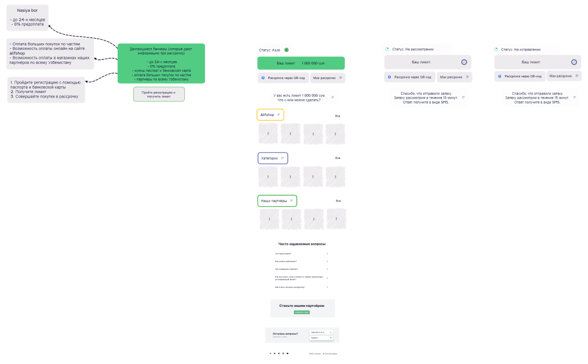Click the first Alifshop placeholder thumbnail
588x364 pixels.
tap(268, 133)
